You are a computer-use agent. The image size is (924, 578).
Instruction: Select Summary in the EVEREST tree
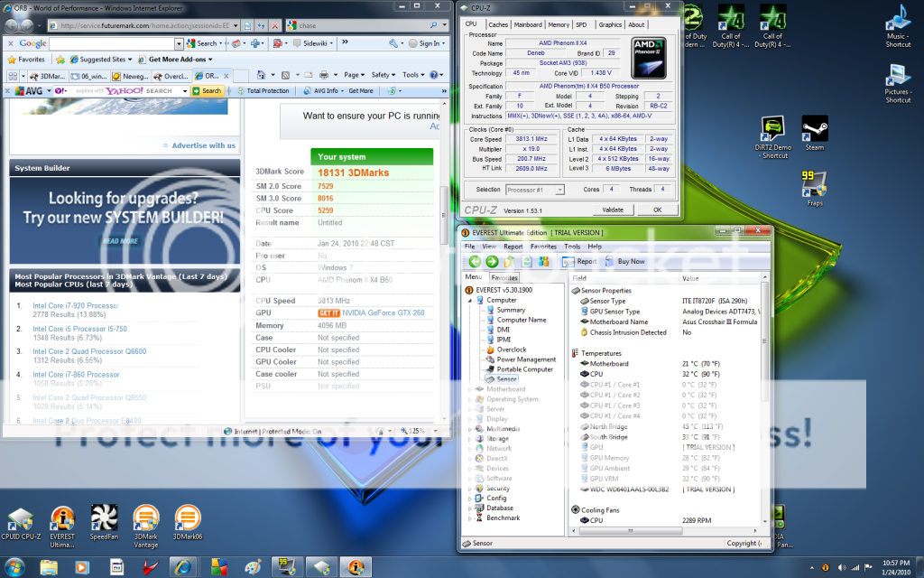point(511,310)
